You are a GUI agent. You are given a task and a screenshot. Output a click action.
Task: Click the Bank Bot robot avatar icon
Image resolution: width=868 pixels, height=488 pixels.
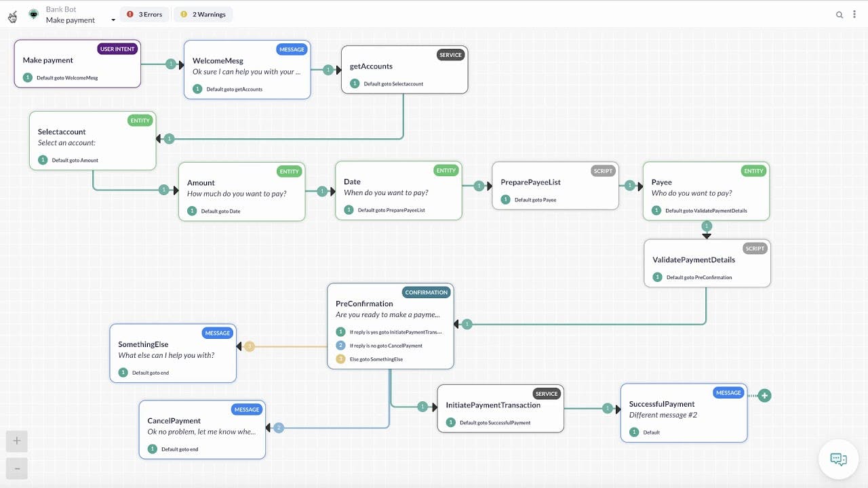[x=33, y=14]
